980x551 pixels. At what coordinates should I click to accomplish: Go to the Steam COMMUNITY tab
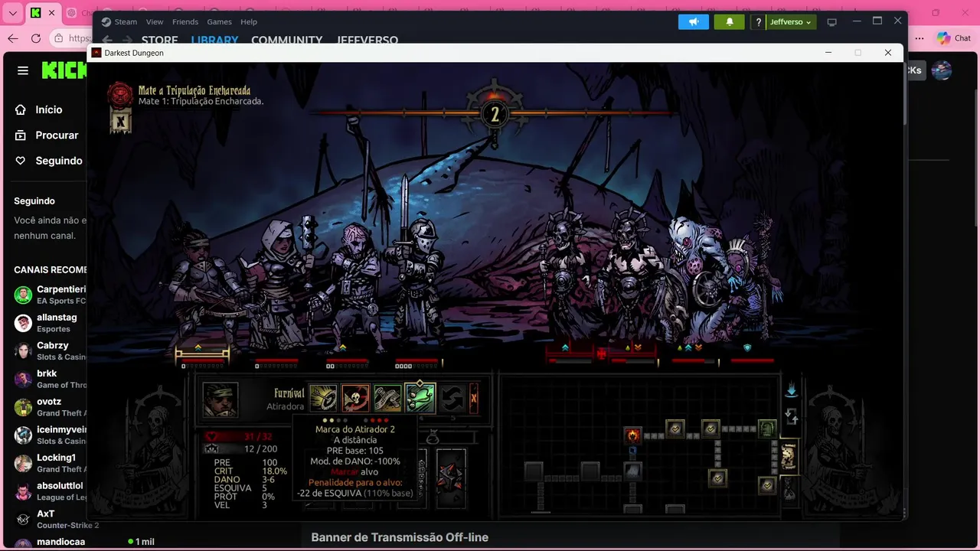pyautogui.click(x=287, y=40)
